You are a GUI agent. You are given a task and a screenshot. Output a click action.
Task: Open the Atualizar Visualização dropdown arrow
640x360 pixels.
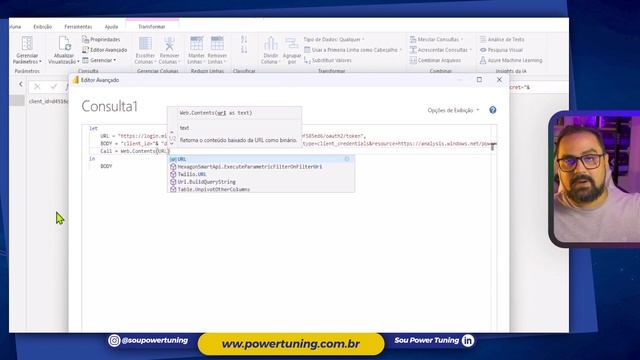click(78, 62)
